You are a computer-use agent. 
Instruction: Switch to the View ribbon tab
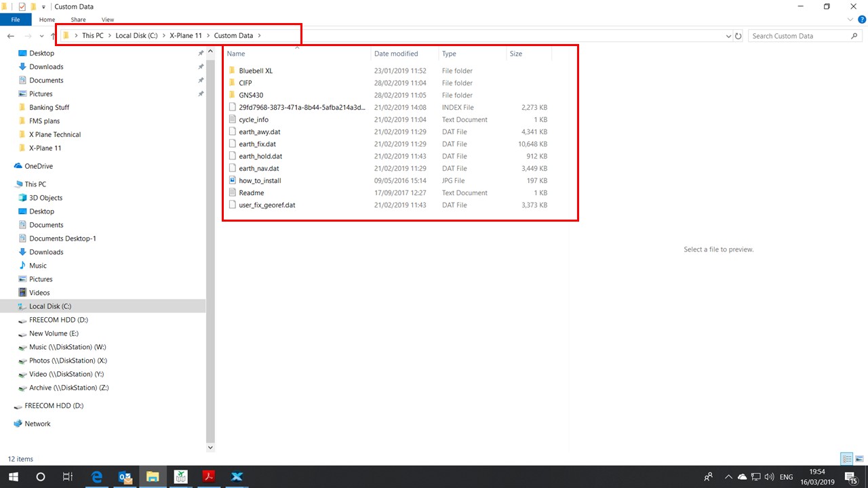coord(107,20)
